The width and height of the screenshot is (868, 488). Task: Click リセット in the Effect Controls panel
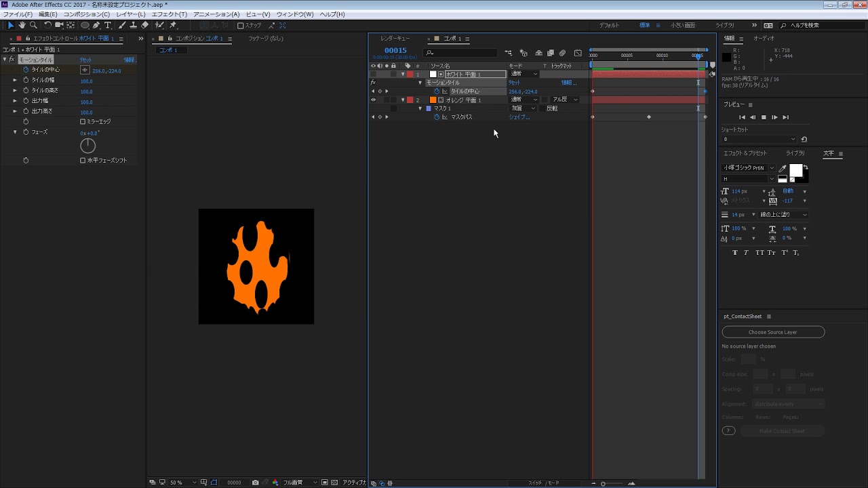click(85, 60)
